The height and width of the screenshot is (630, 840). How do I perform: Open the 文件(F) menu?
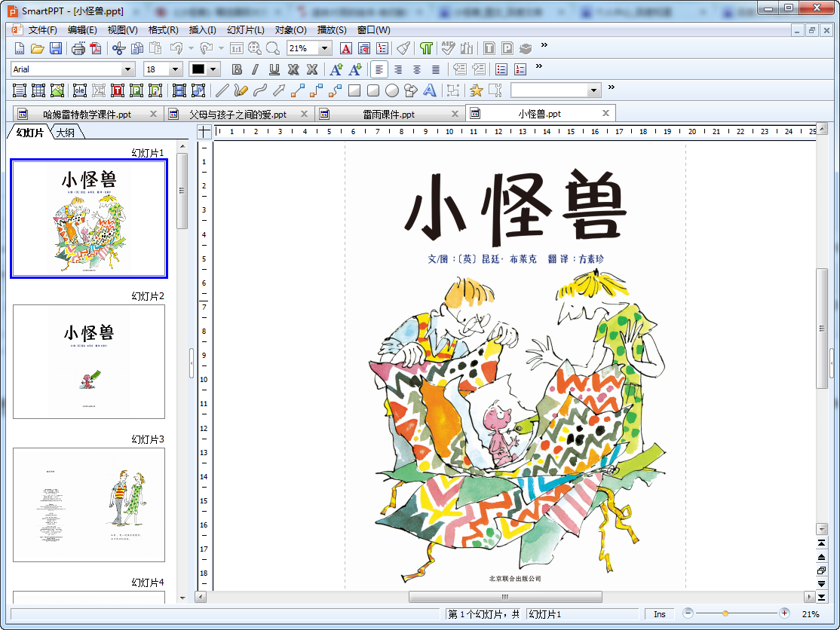click(42, 30)
